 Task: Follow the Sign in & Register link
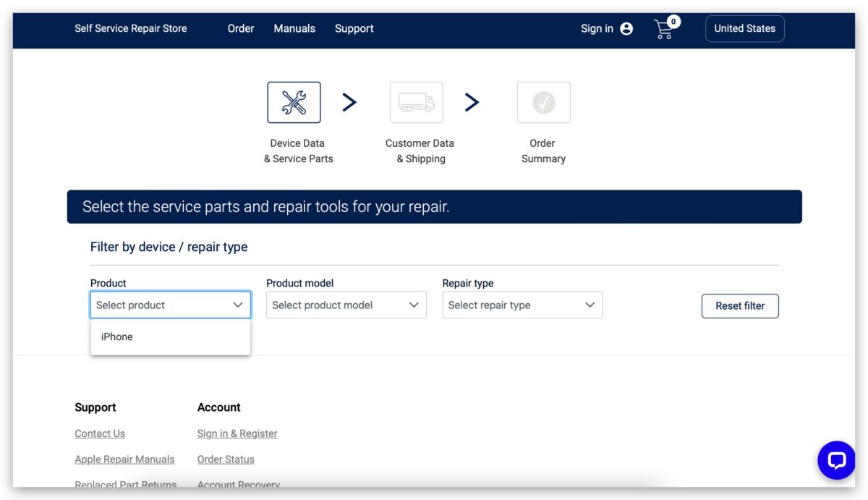(x=237, y=433)
